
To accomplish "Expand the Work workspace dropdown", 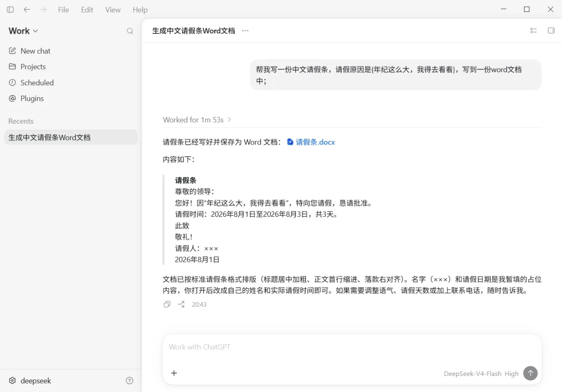I will coord(23,31).
